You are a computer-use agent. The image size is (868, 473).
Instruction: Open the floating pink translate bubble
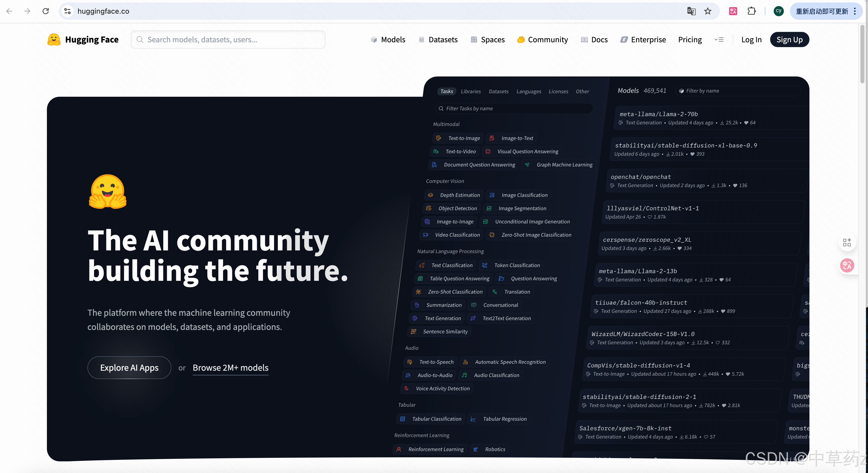tap(847, 265)
